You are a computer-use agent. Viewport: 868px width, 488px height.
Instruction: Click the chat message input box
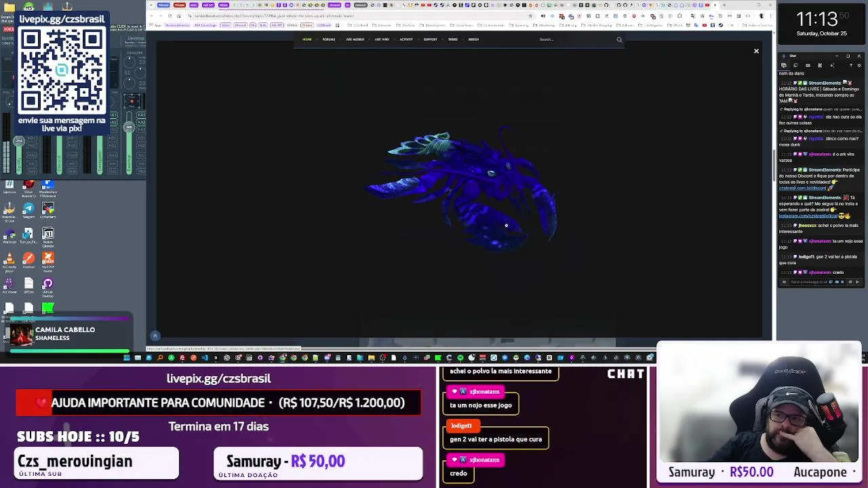point(809,281)
